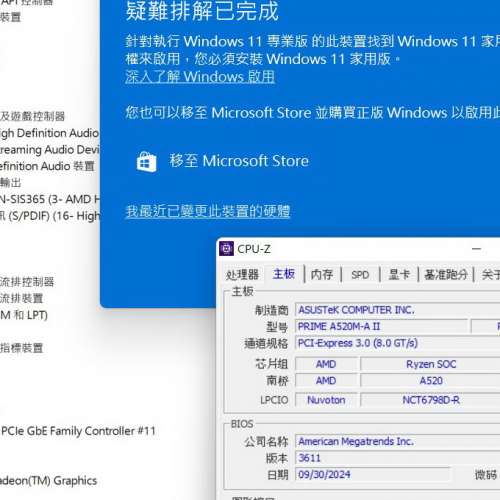The height and width of the screenshot is (500, 500).
Task: Click the American Megatrends Inc. BIOS field
Action: [397, 441]
